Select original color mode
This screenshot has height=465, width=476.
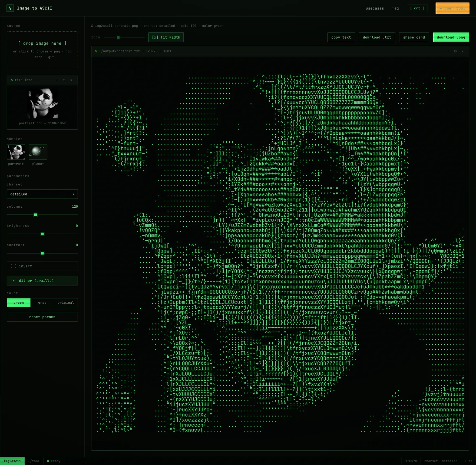(66, 303)
